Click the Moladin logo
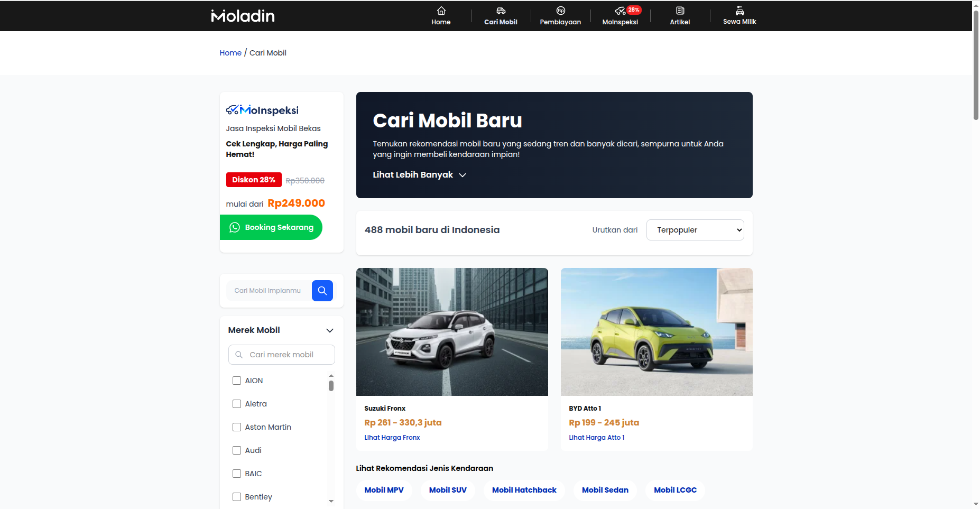 click(243, 16)
